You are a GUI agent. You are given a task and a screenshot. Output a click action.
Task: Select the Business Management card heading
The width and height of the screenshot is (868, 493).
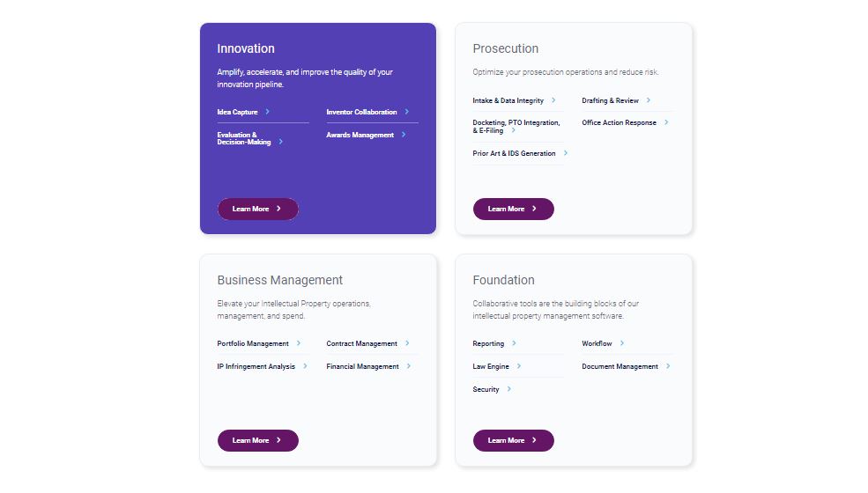pyautogui.click(x=279, y=280)
